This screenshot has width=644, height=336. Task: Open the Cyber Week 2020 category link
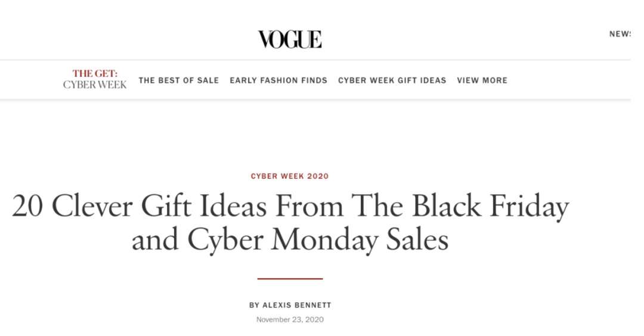click(290, 176)
